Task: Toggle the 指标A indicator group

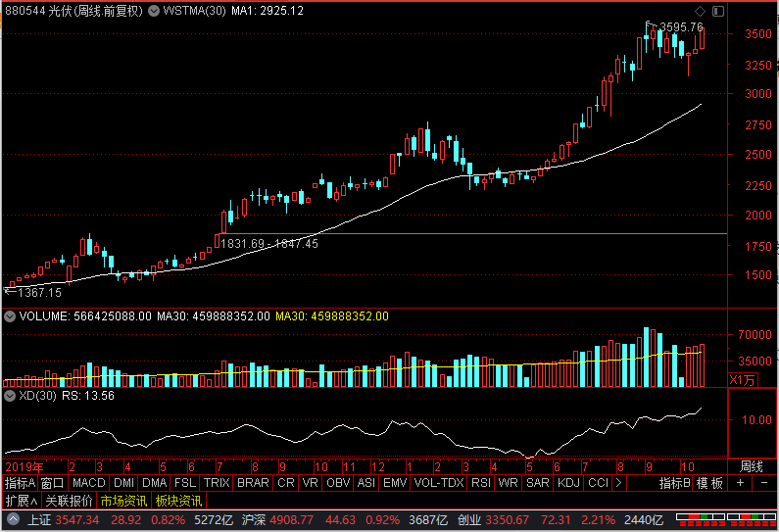Action: (x=20, y=483)
